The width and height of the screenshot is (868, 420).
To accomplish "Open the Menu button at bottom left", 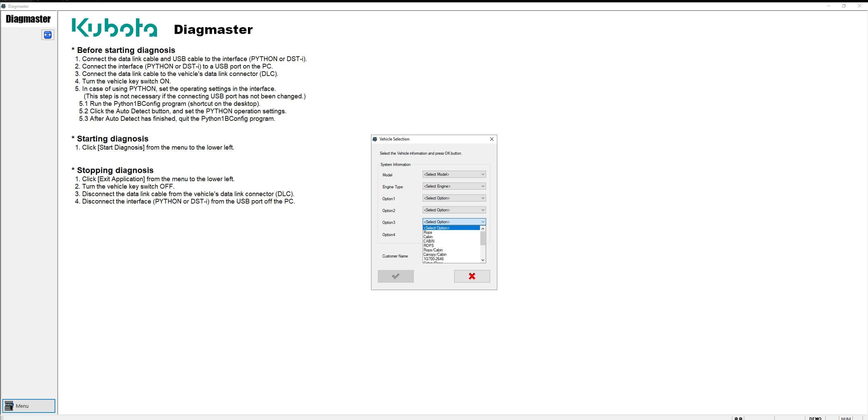I will pos(29,406).
